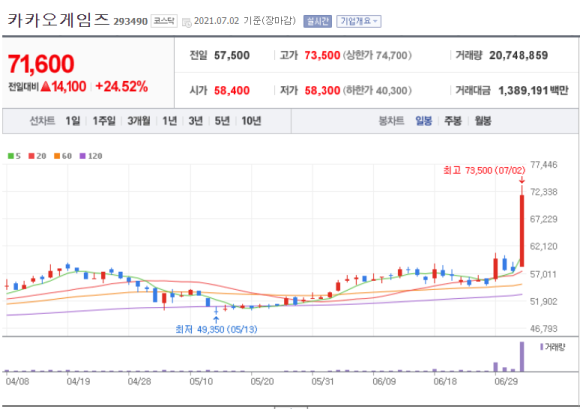The height and width of the screenshot is (409, 580).
Task: Click the current price 71,600
Action: (x=41, y=64)
